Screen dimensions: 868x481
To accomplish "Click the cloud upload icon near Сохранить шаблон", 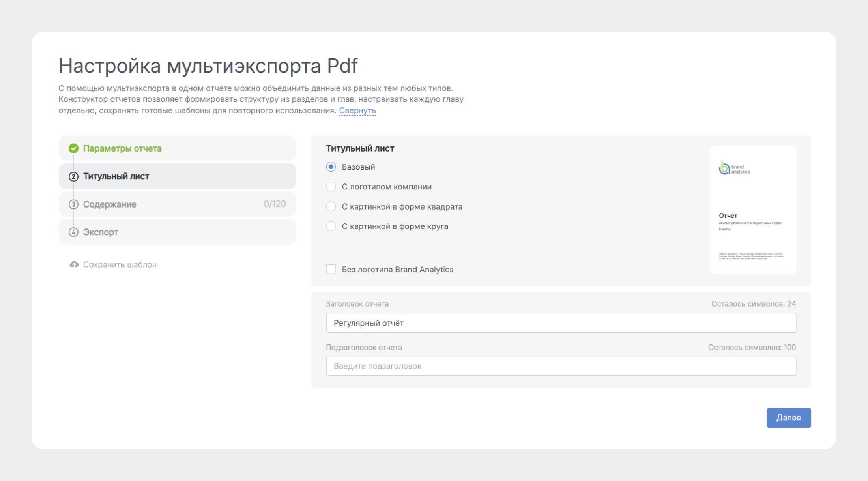I will 74,264.
